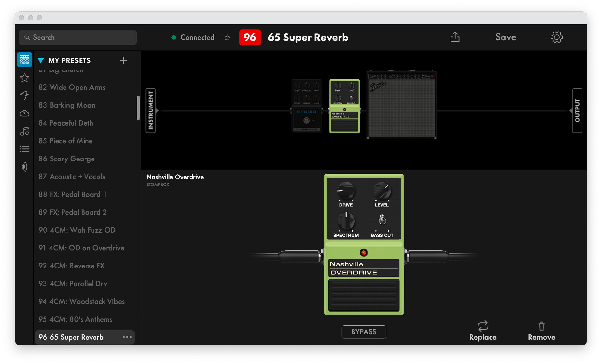Open the cloud presets sidebar icon

point(24,114)
